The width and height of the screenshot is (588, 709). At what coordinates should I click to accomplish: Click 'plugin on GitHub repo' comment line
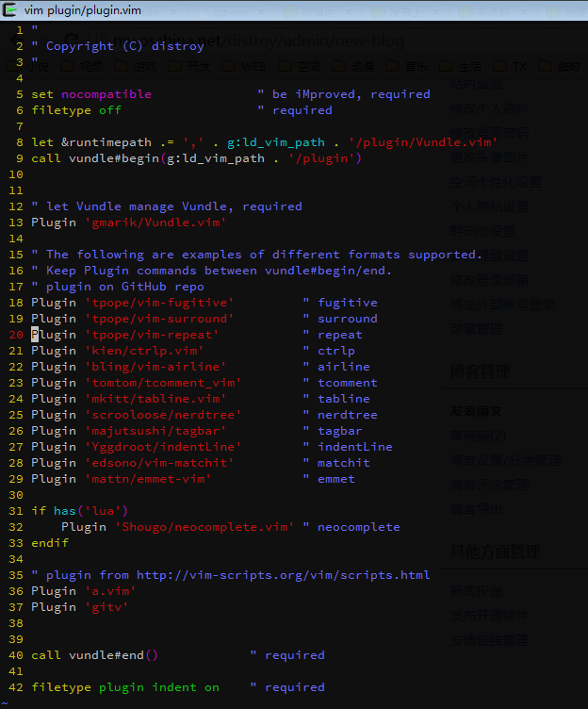click(x=118, y=287)
